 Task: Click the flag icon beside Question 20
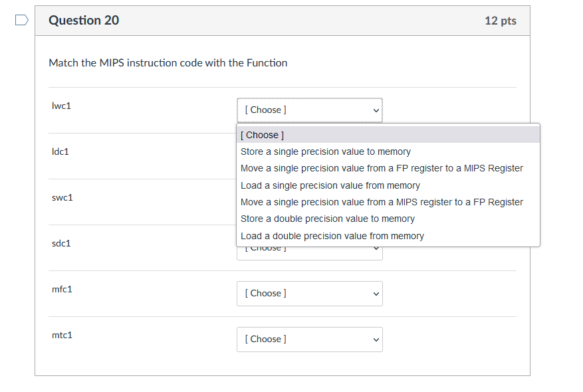(x=21, y=20)
